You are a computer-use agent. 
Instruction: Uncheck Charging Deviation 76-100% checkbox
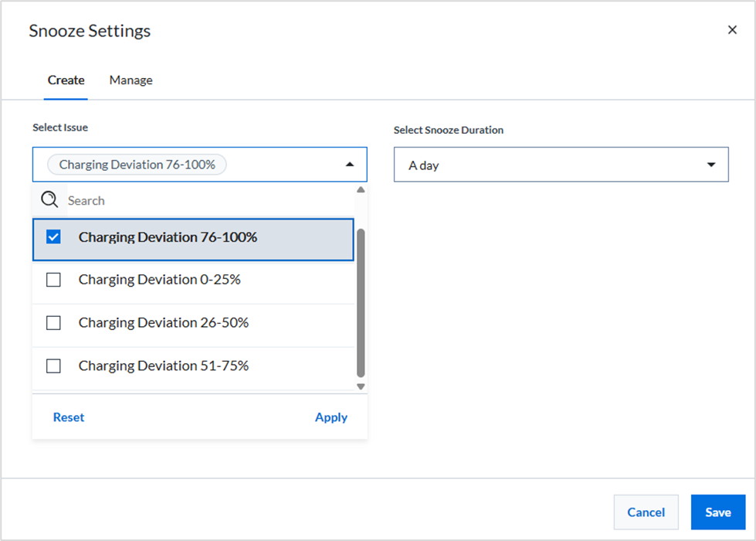[53, 237]
